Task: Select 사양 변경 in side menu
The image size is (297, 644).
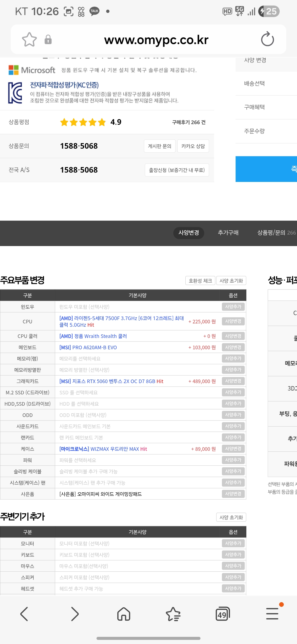Action: (x=255, y=60)
